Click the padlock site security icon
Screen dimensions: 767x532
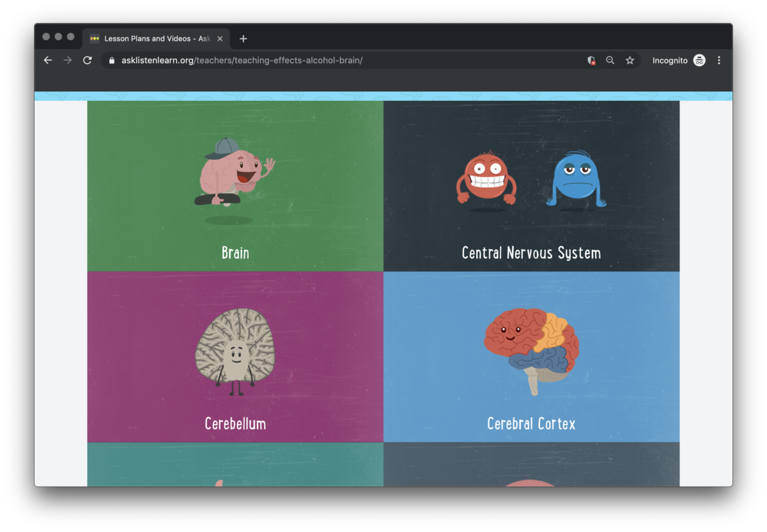112,61
